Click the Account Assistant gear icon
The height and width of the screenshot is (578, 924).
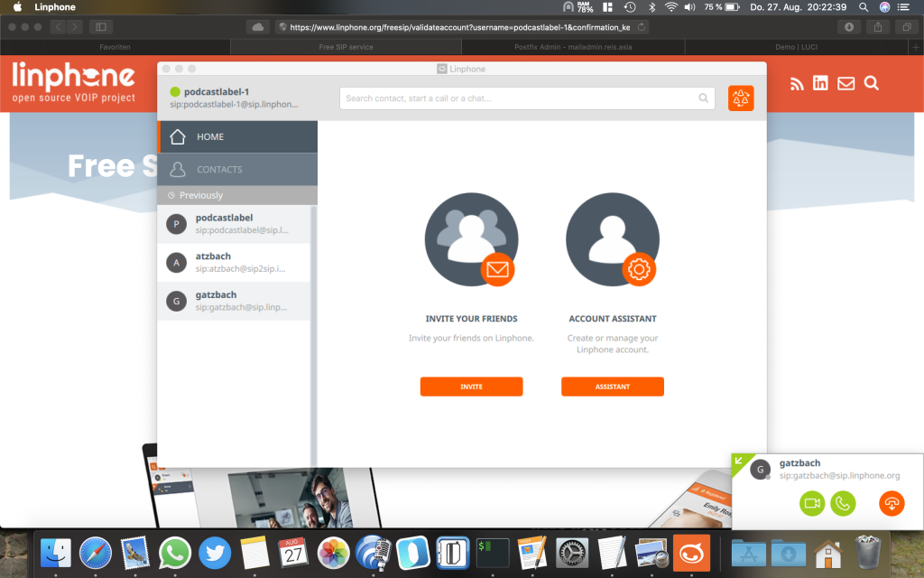point(639,269)
